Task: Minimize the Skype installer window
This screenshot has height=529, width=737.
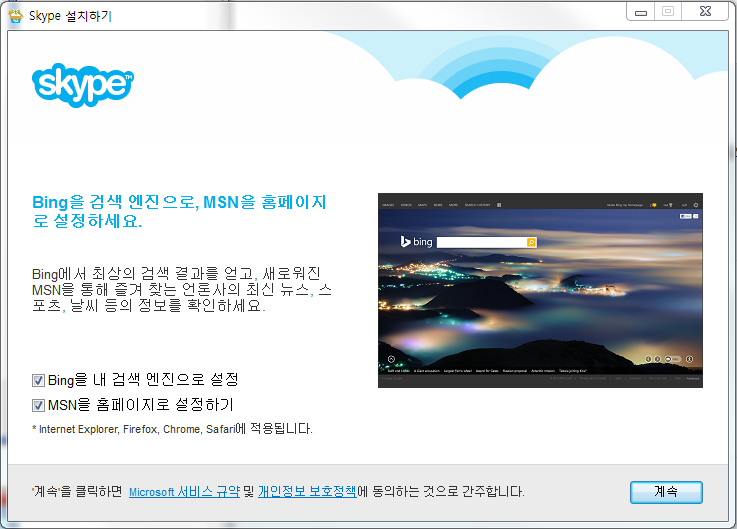Action: 641,12
